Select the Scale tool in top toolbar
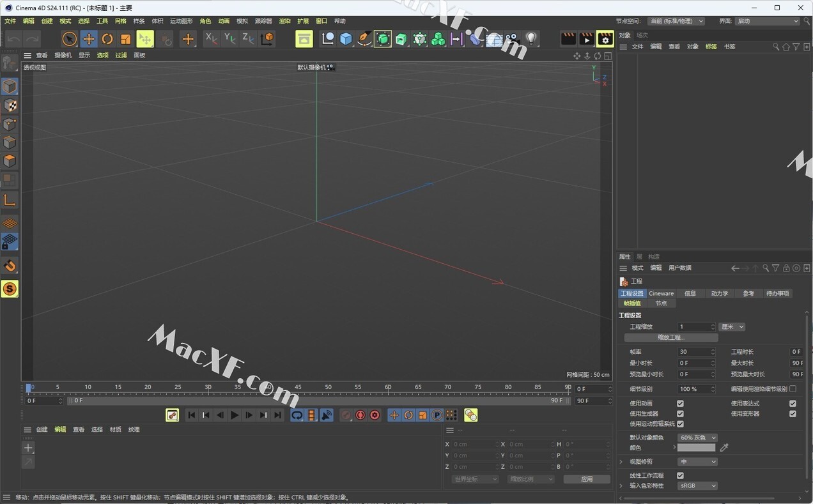The height and width of the screenshot is (504, 813). click(x=126, y=39)
